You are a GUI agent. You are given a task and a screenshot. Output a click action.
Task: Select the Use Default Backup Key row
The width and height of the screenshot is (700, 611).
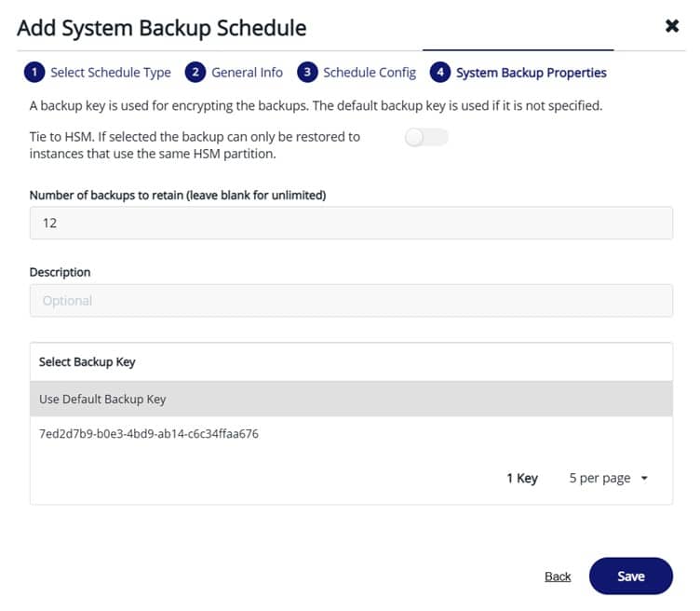click(x=351, y=399)
